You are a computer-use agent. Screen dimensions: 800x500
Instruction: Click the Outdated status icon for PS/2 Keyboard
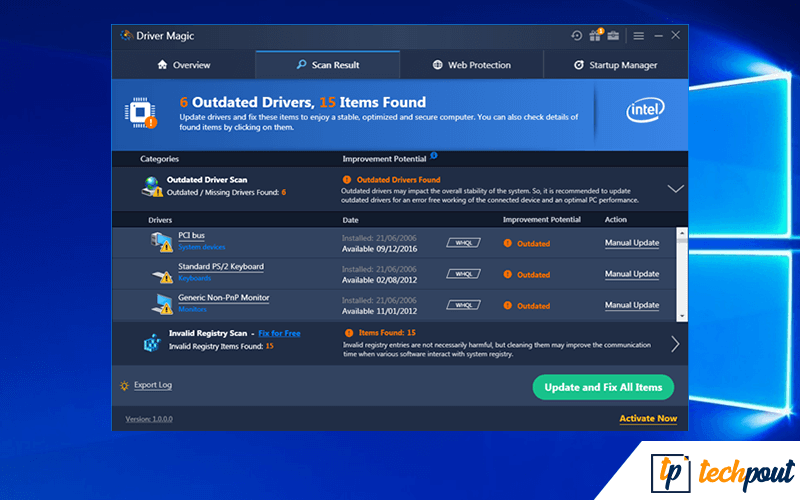coord(508,274)
